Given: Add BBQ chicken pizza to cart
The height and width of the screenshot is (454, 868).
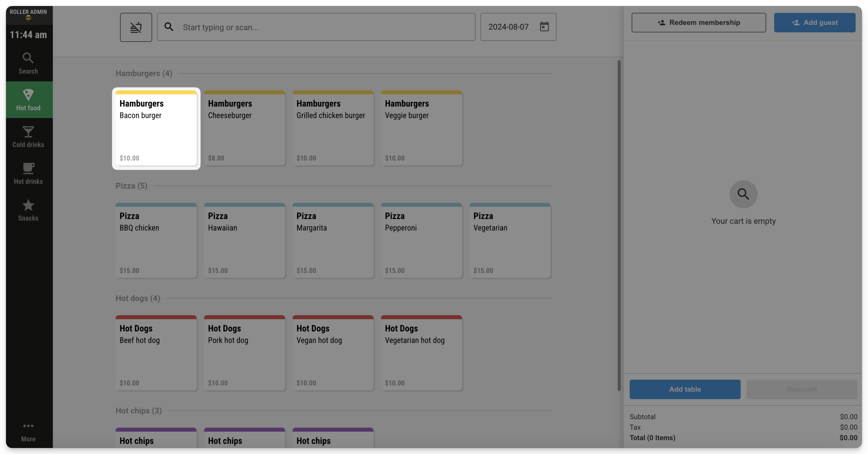Looking at the screenshot, I should coord(156,241).
